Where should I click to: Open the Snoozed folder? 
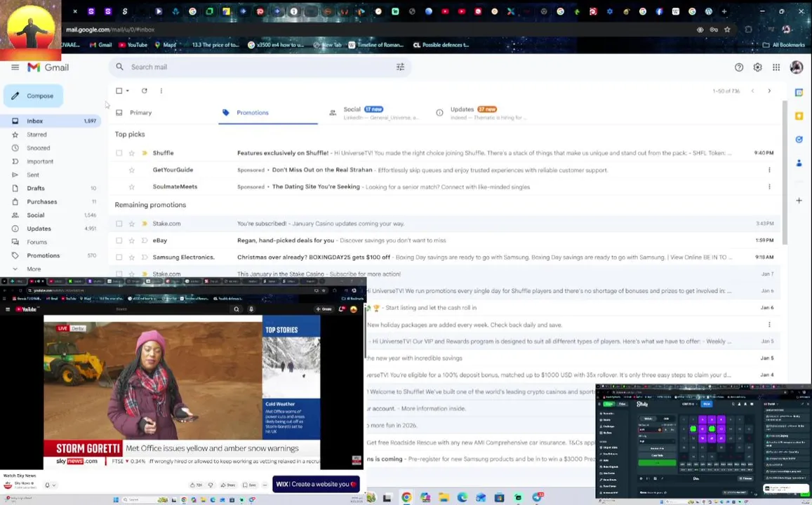(39, 148)
